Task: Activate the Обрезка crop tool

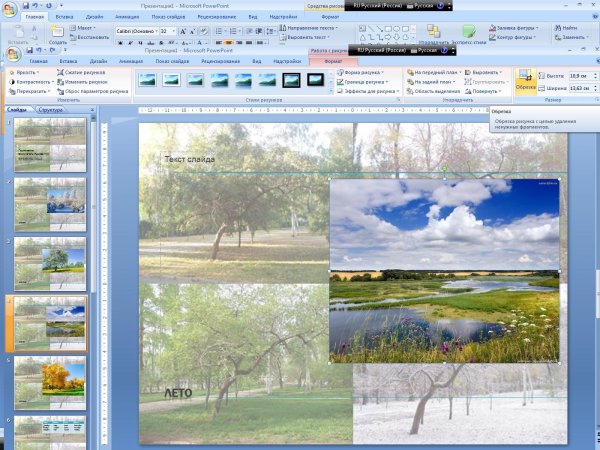Action: pyautogui.click(x=526, y=80)
